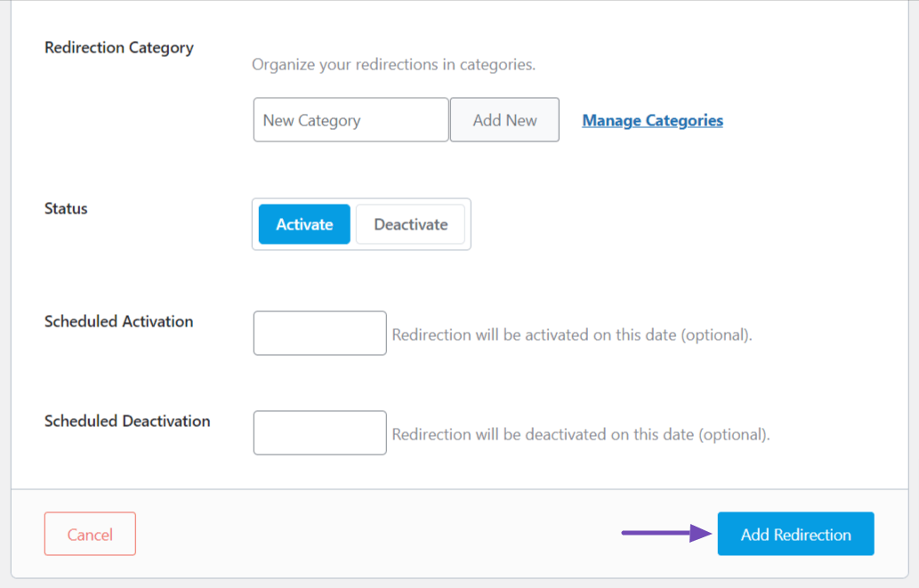Set status to Activate
The width and height of the screenshot is (919, 588).
click(304, 224)
